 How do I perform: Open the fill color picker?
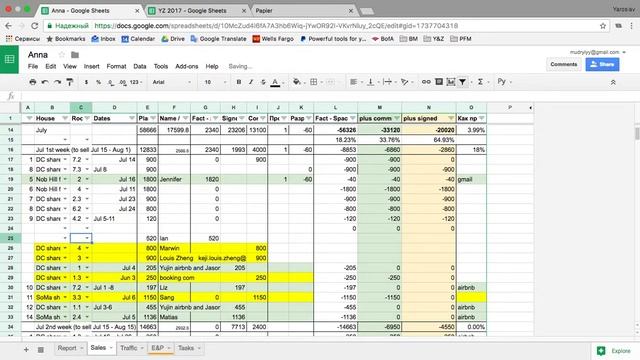[x=297, y=82]
